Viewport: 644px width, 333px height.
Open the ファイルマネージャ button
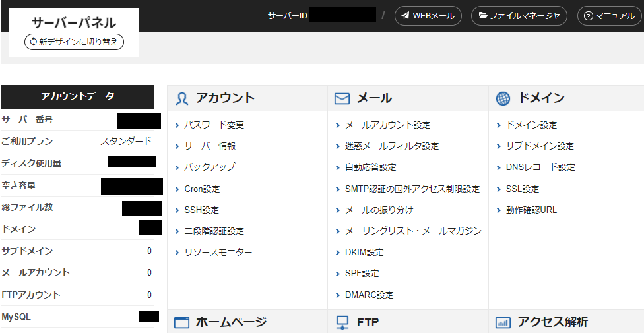coord(519,16)
